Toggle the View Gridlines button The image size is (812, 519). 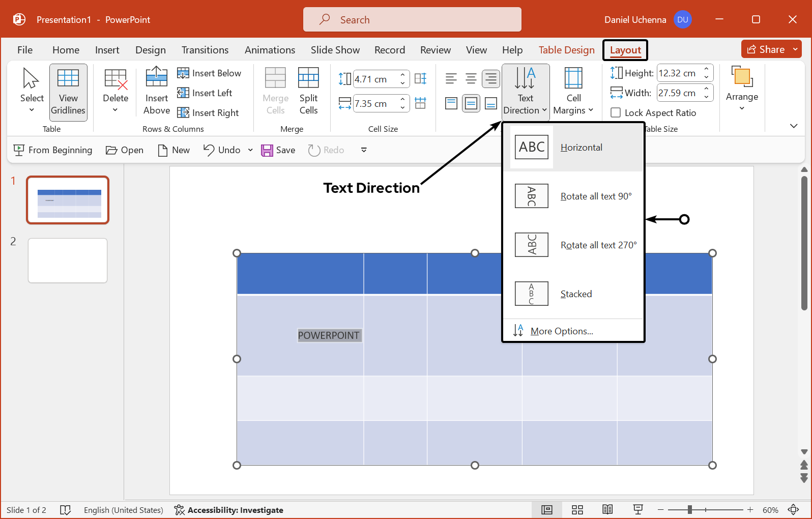pos(68,92)
